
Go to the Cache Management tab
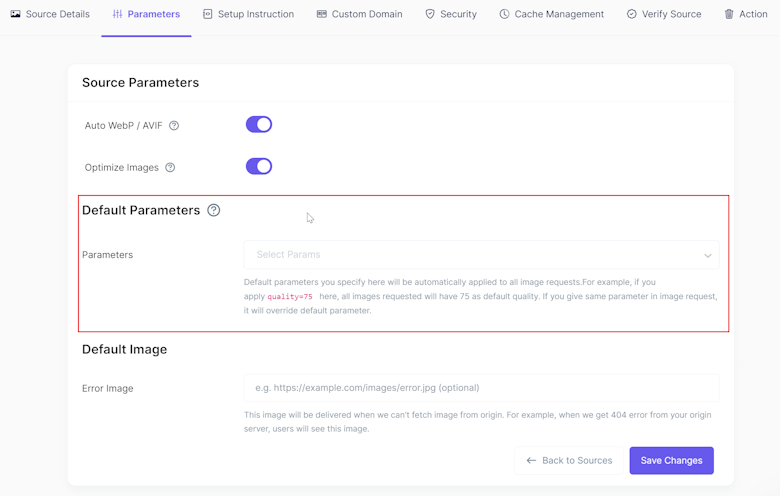click(x=551, y=14)
